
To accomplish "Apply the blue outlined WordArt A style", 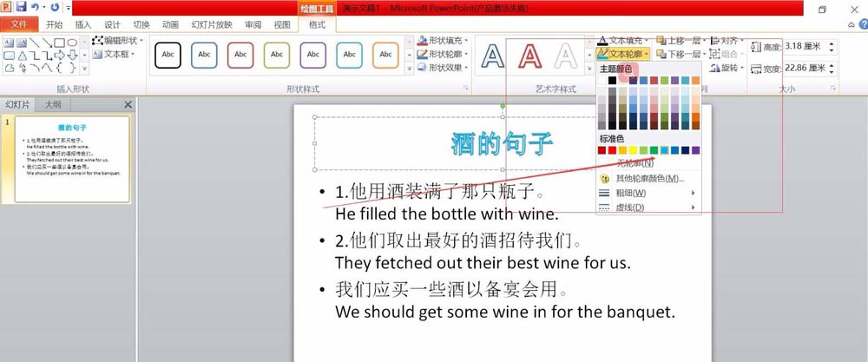I will coord(493,56).
